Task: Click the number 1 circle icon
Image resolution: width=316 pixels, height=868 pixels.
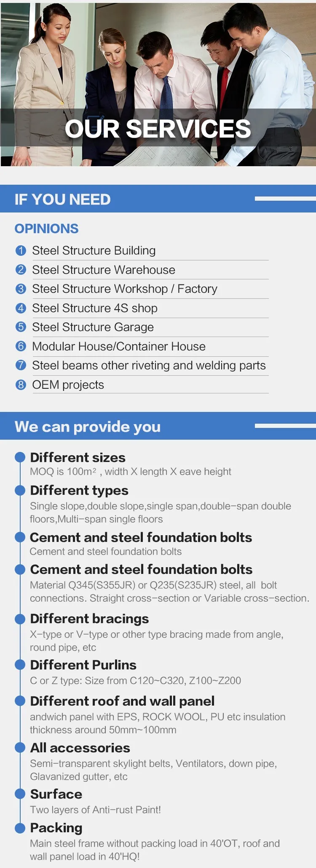Action: (x=21, y=251)
